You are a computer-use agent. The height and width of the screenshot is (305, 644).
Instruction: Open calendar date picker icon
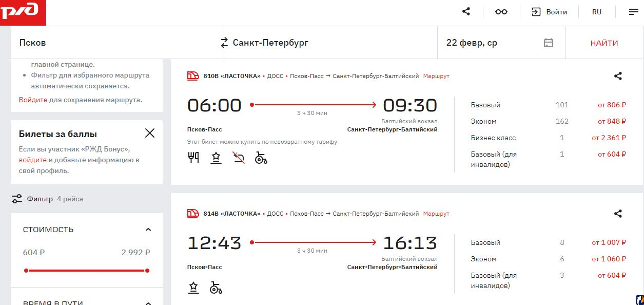[x=548, y=43]
